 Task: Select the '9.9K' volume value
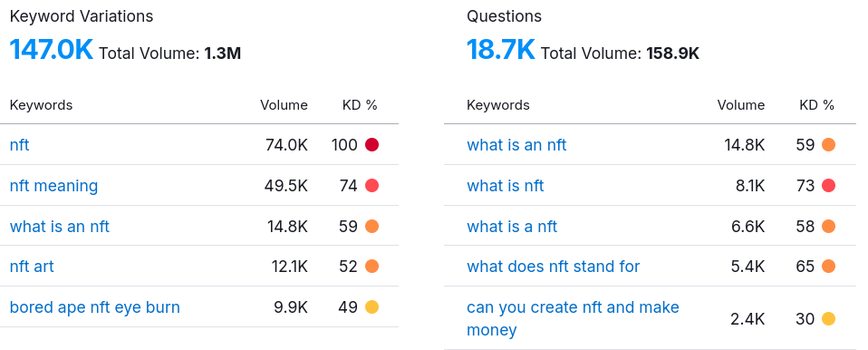(291, 307)
